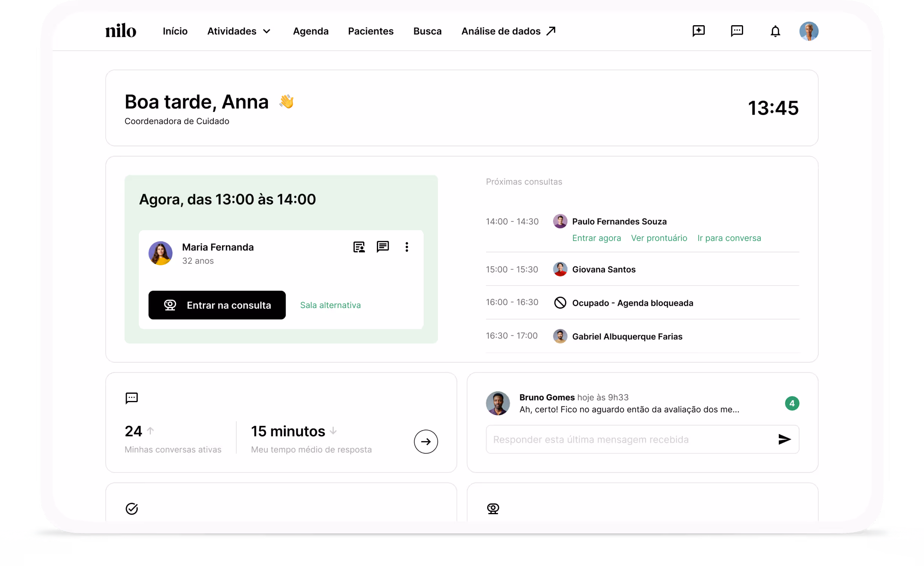Open Maria Fernanda's patient record icon
The image size is (924, 577).
pos(359,247)
